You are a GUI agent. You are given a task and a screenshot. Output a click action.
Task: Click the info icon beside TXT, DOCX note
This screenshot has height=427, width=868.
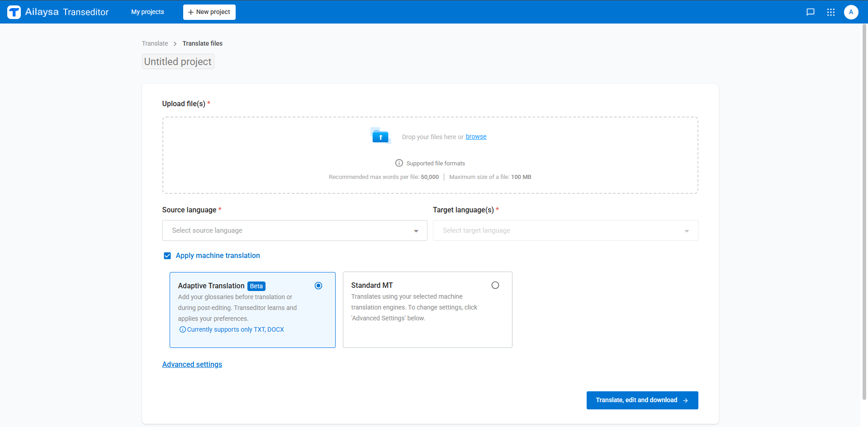click(x=183, y=329)
